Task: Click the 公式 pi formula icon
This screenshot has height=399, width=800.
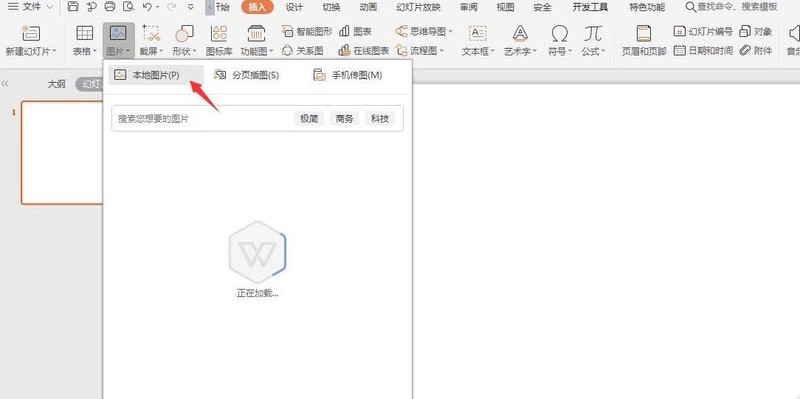Action: (x=593, y=34)
